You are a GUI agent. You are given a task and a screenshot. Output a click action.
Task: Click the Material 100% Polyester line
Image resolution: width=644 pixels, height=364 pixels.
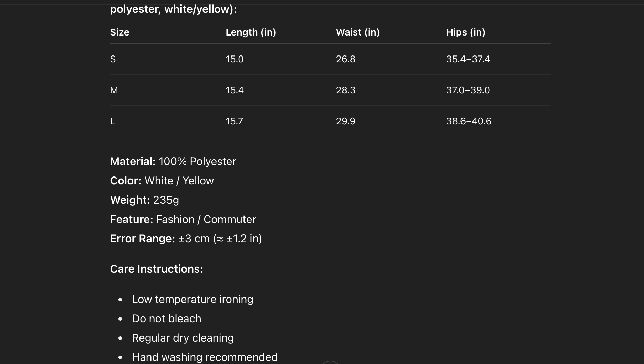click(x=173, y=161)
